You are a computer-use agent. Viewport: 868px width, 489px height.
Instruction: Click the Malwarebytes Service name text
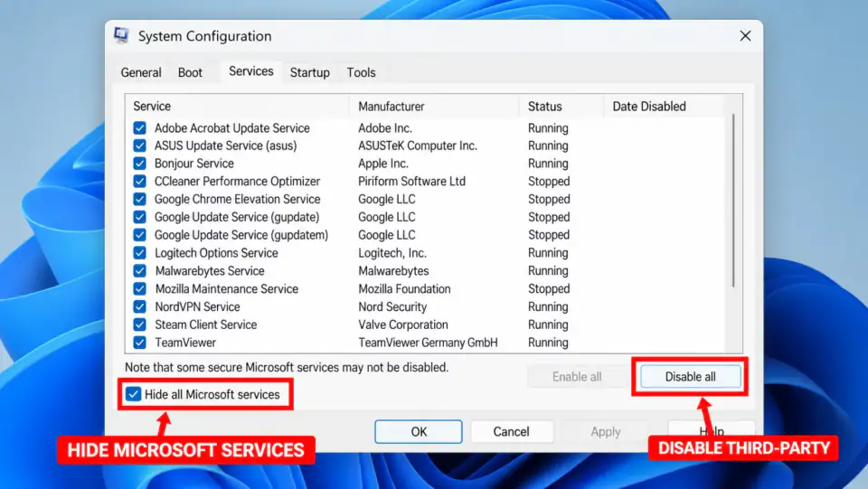pos(210,271)
